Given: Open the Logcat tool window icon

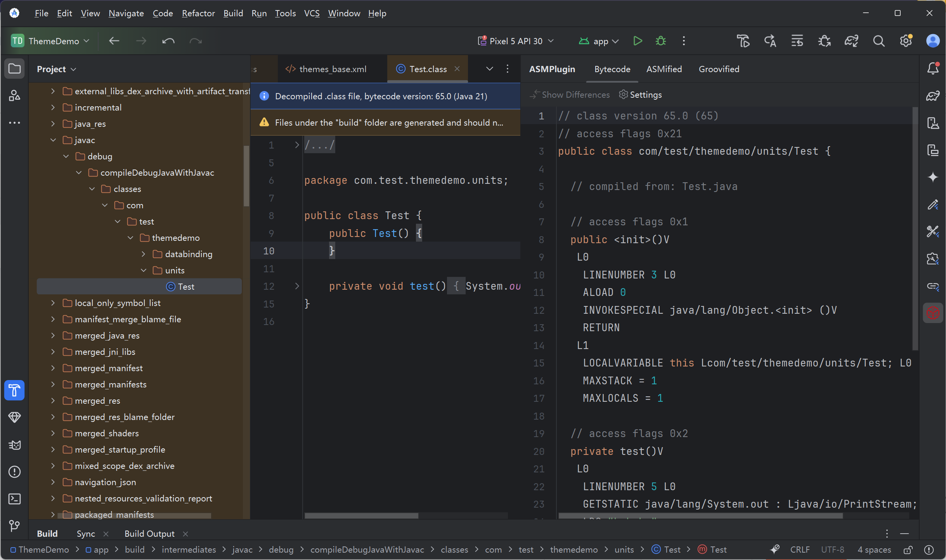Looking at the screenshot, I should [x=14, y=444].
